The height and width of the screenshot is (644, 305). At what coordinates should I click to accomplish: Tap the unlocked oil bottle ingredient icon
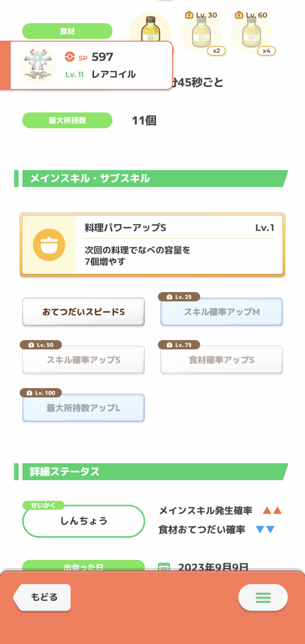click(x=150, y=29)
